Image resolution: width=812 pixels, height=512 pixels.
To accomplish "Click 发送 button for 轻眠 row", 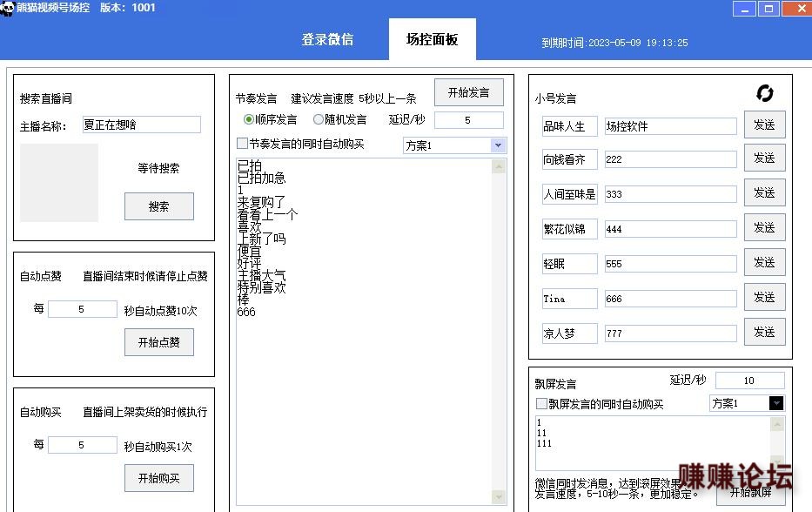I will (764, 262).
